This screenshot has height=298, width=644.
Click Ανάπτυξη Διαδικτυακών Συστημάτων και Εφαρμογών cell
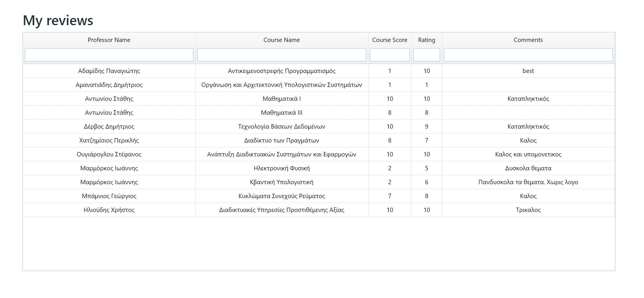[x=282, y=154]
